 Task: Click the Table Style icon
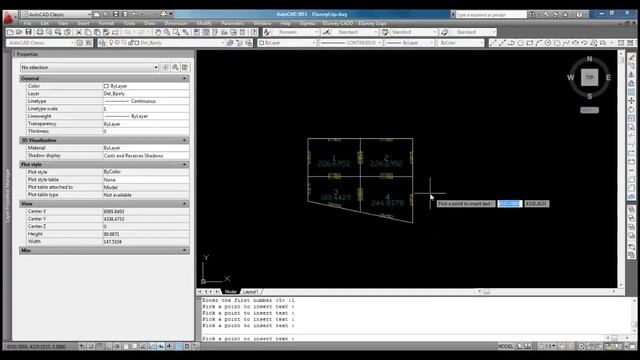click(385, 32)
